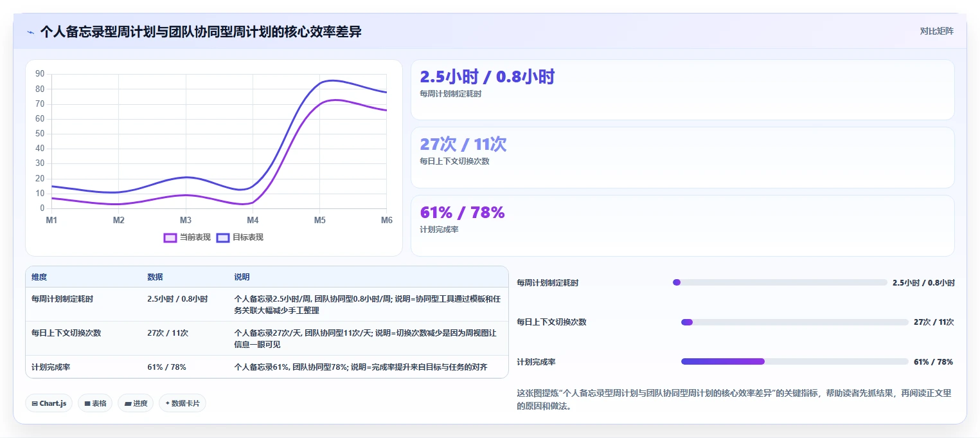Click the 50 y-axis label
980x438 pixels.
click(40, 134)
